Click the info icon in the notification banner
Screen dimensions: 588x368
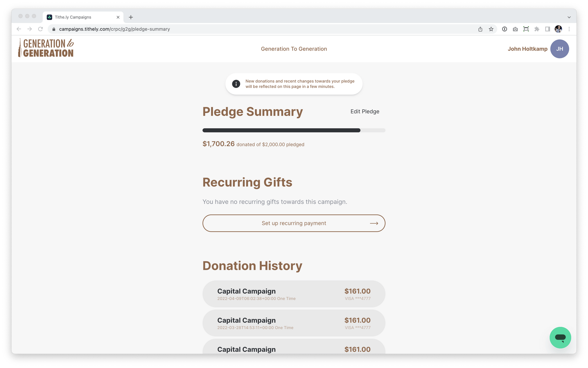(235, 84)
